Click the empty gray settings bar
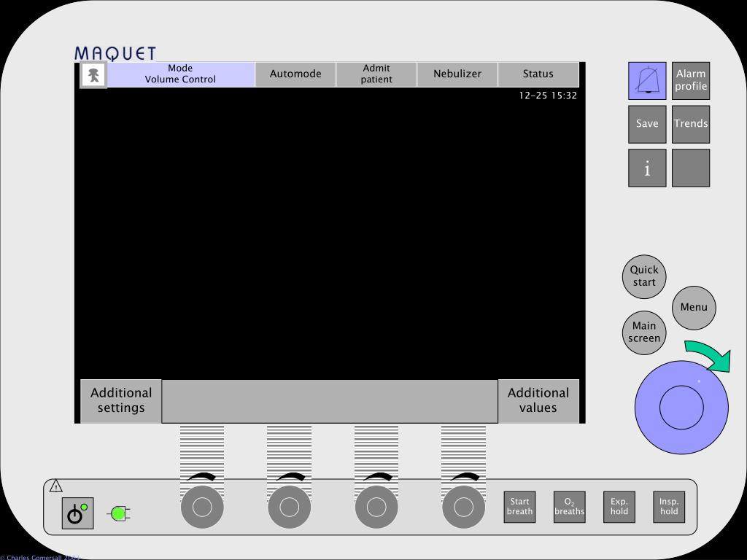The height and width of the screenshot is (560, 747). pos(330,402)
